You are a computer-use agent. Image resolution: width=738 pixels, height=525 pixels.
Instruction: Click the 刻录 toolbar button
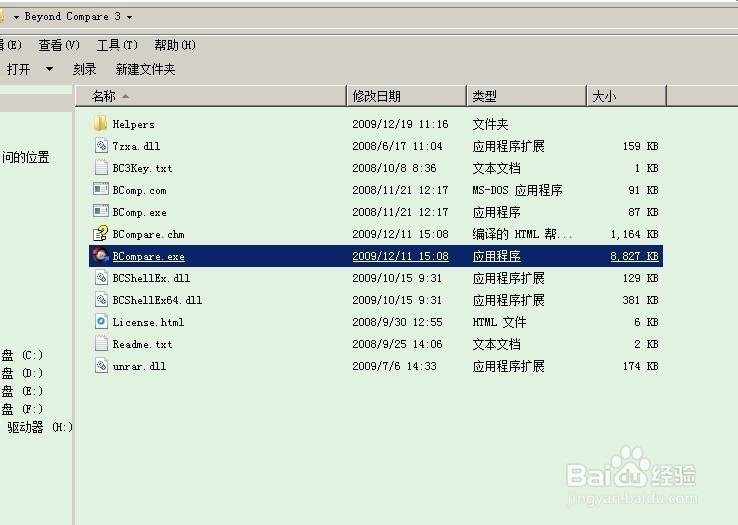point(85,69)
